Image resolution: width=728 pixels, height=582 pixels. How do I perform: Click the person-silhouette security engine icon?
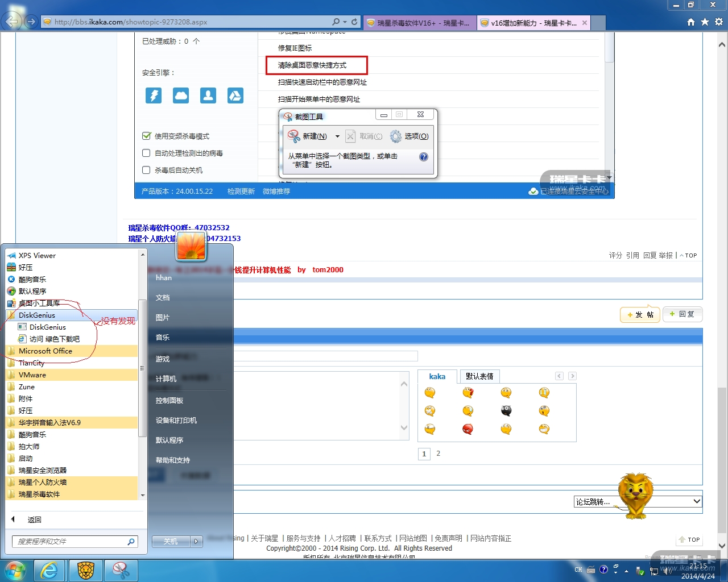[x=208, y=95]
